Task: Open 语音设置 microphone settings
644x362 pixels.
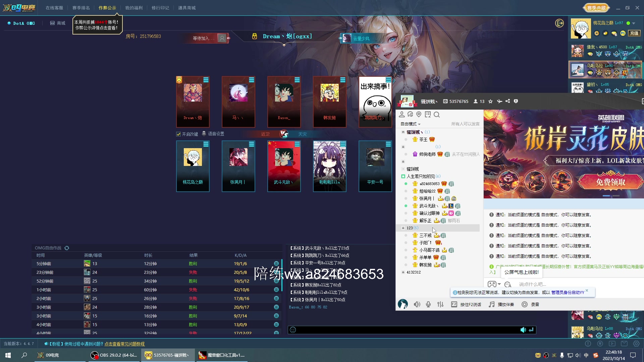Action: [213, 134]
